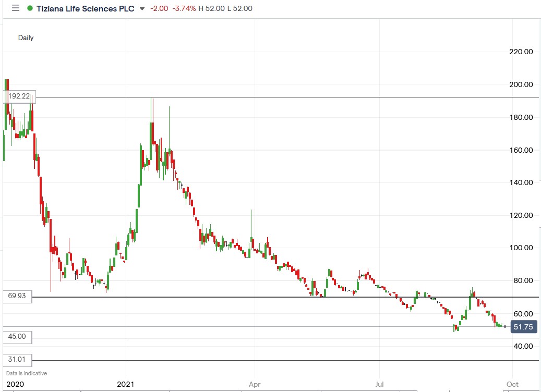Click the 31.01 price level label
Viewport: 541px width, 392px height.
click(x=16, y=359)
